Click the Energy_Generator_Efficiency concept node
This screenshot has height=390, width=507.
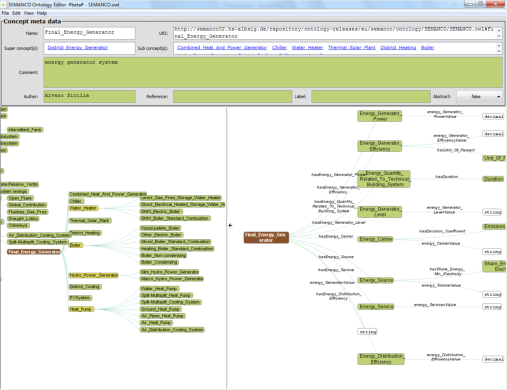380,146
